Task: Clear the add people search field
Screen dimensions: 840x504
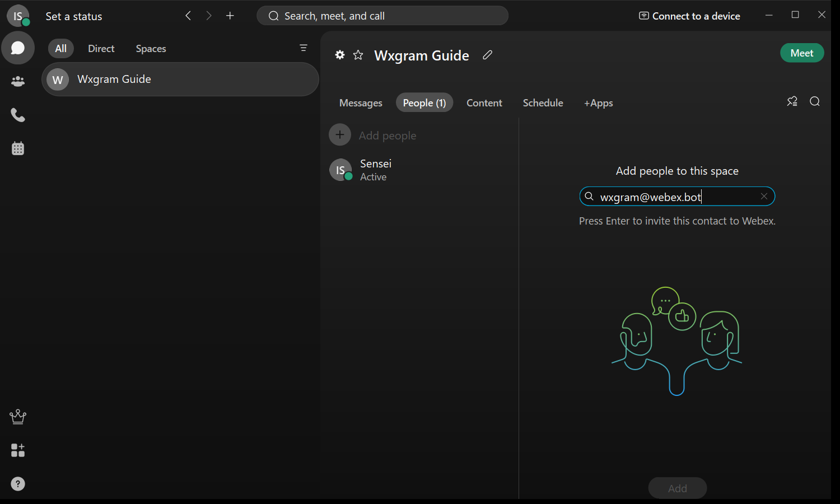Action: (x=764, y=197)
